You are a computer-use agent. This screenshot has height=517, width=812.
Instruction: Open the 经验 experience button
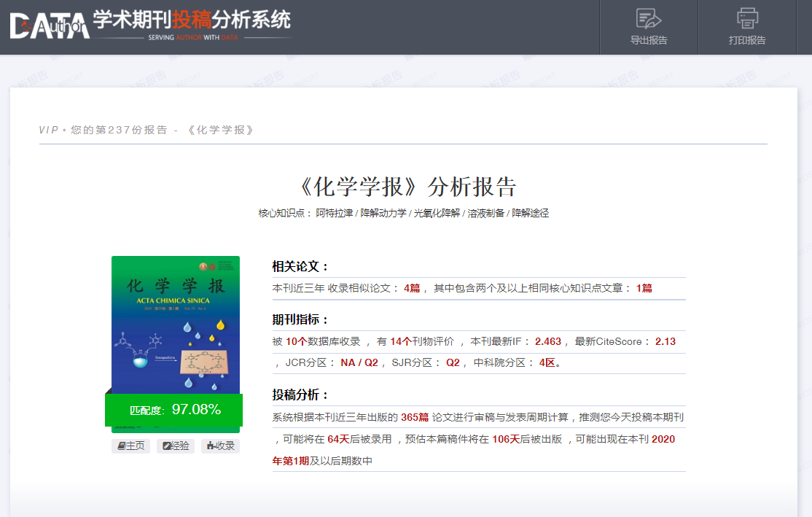[176, 446]
